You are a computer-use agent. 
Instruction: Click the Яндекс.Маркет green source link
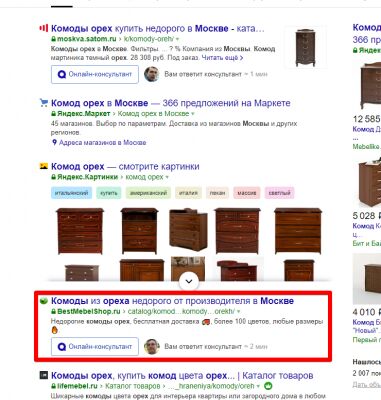[x=84, y=114]
